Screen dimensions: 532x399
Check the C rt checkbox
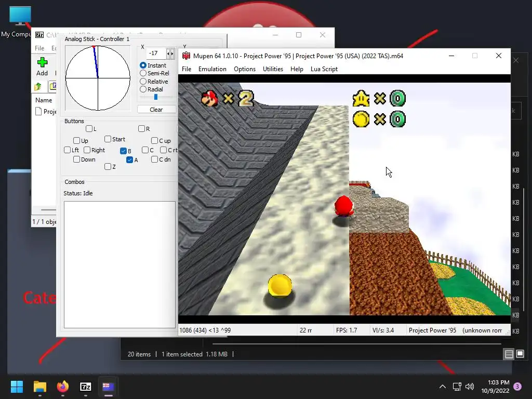(164, 150)
